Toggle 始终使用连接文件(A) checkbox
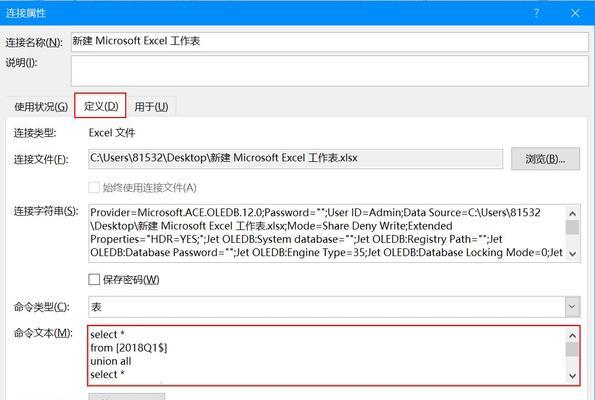Screen dimensions: 595x400 [x=94, y=187]
